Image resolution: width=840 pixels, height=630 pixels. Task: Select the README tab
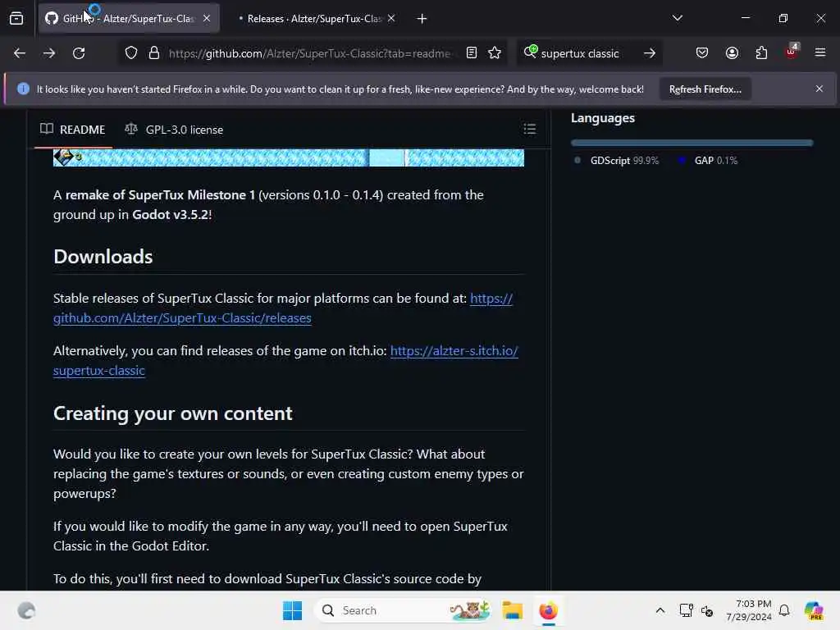click(x=73, y=130)
